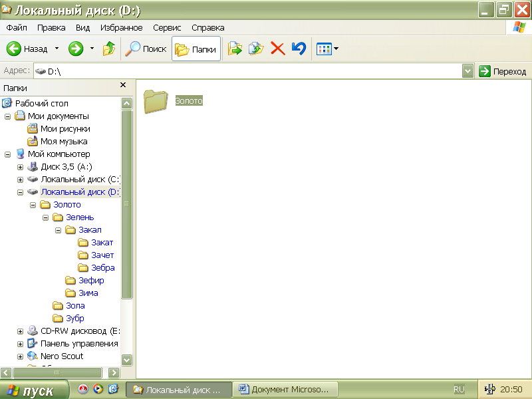Click the Локальный диск taskbar button
The height and width of the screenshot is (399, 532).
[x=179, y=390]
